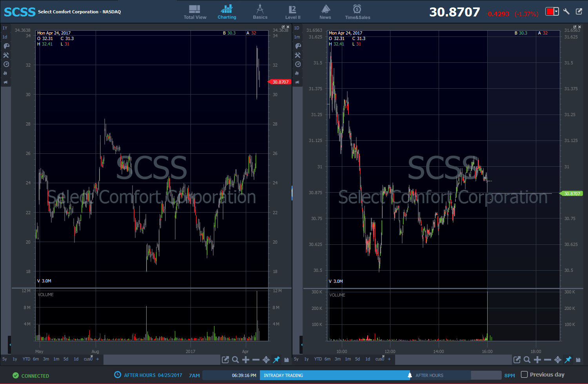Click the left chart's bottom input field

162,360
